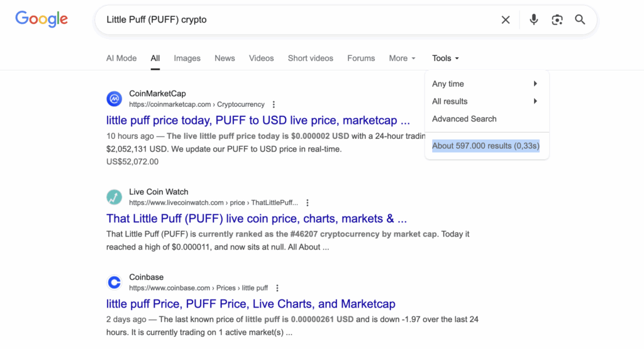
Task: Click the Coinbase site favicon
Action: pos(114,282)
